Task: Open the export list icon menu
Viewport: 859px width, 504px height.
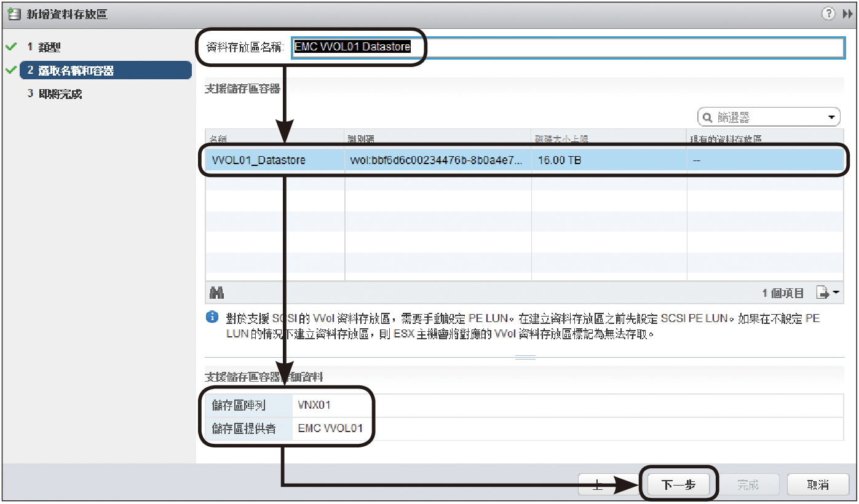Action: (828, 293)
